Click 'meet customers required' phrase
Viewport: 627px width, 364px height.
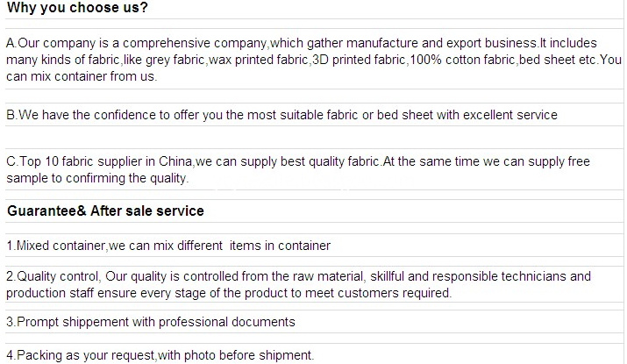pyautogui.click(x=378, y=293)
